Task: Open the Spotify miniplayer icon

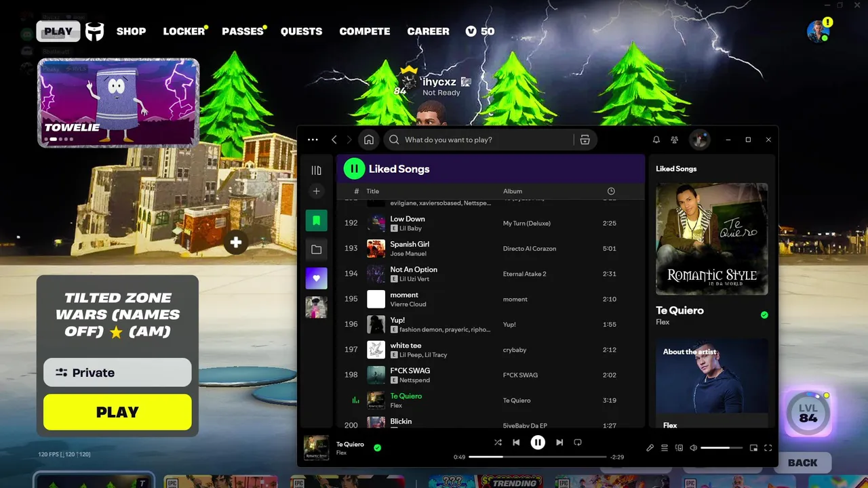Action: [753, 448]
